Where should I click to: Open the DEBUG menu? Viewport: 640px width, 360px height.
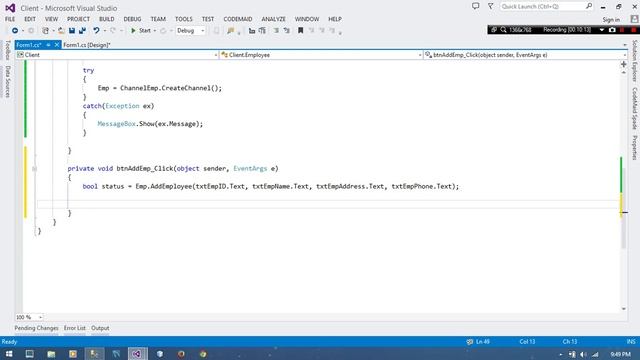[x=132, y=19]
